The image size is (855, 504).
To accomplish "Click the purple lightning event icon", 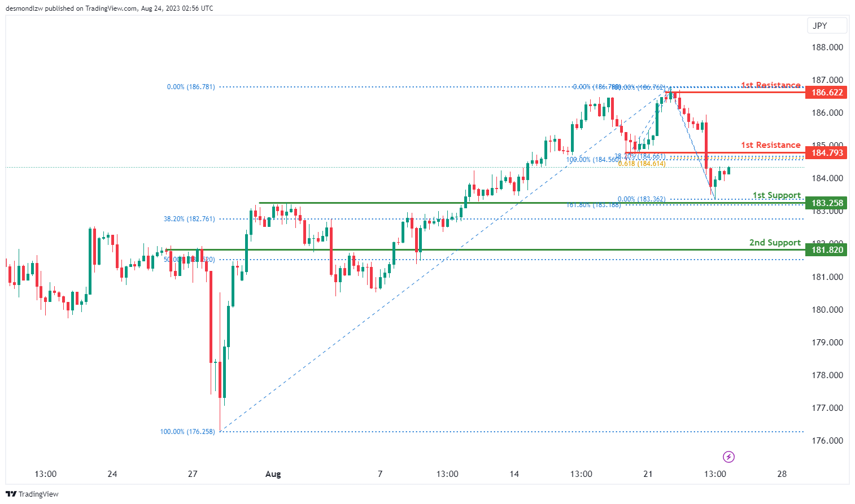I will pos(729,457).
